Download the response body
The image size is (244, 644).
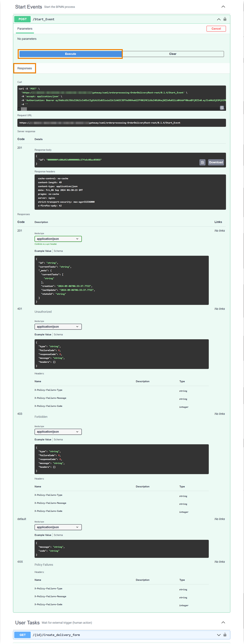pyautogui.click(x=216, y=163)
